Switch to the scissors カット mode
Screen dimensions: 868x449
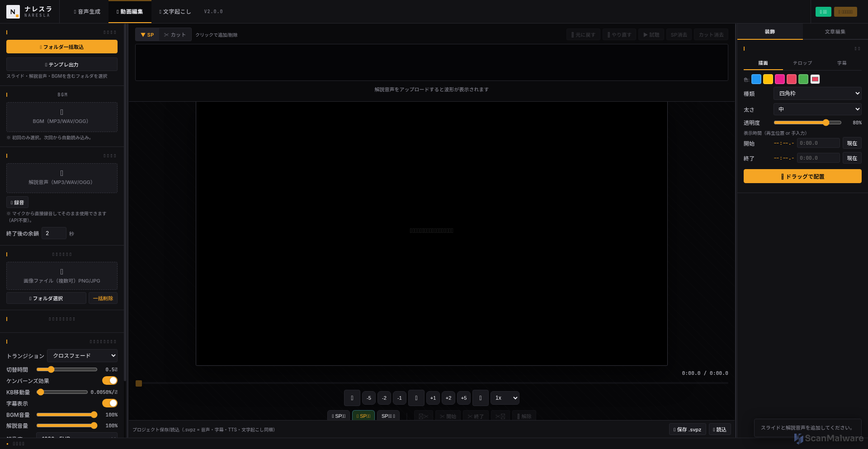[175, 35]
